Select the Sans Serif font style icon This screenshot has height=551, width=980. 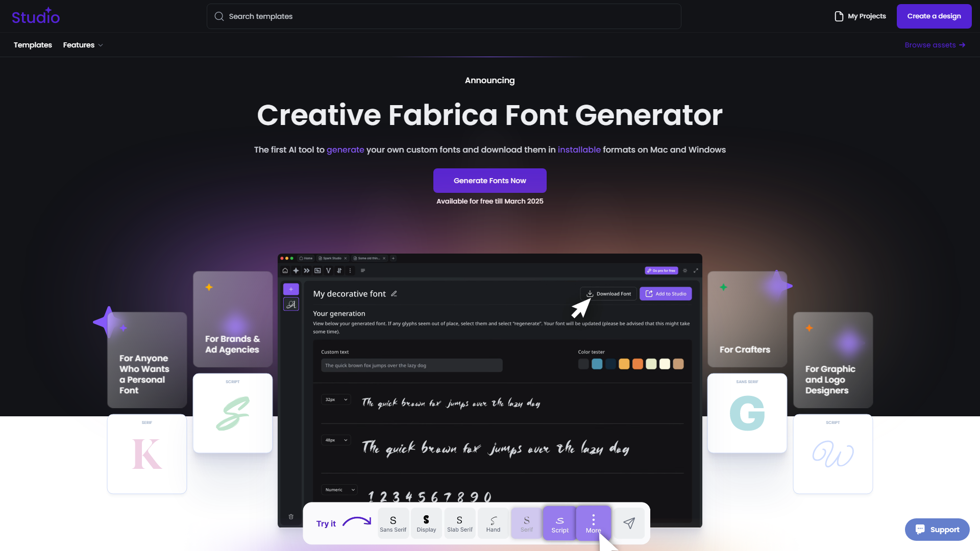coord(393,523)
